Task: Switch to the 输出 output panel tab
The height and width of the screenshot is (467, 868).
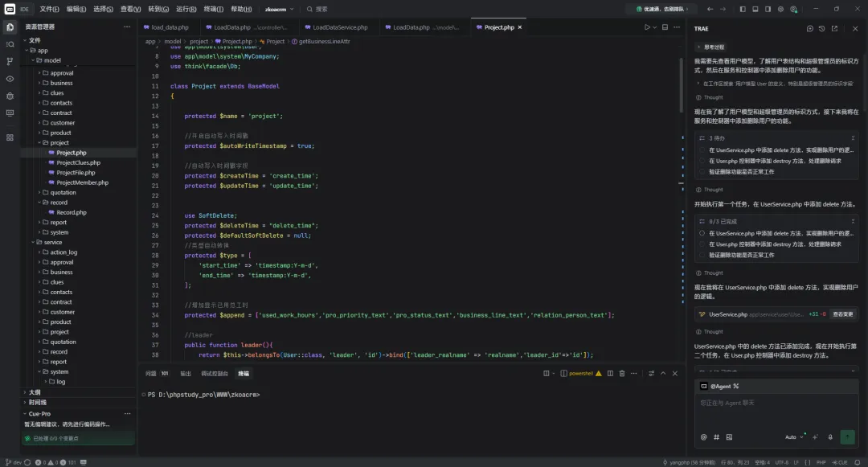Action: pos(186,374)
